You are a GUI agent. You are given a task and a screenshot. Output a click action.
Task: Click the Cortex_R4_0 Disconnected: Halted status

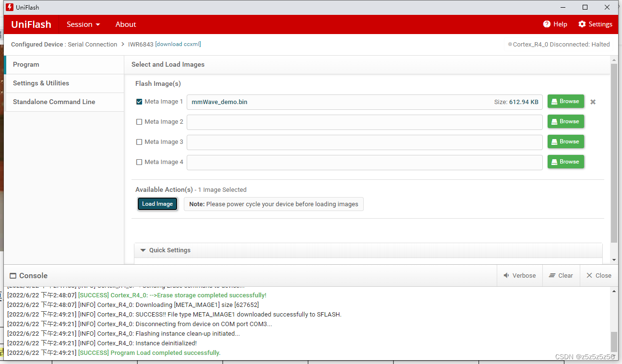[559, 45]
